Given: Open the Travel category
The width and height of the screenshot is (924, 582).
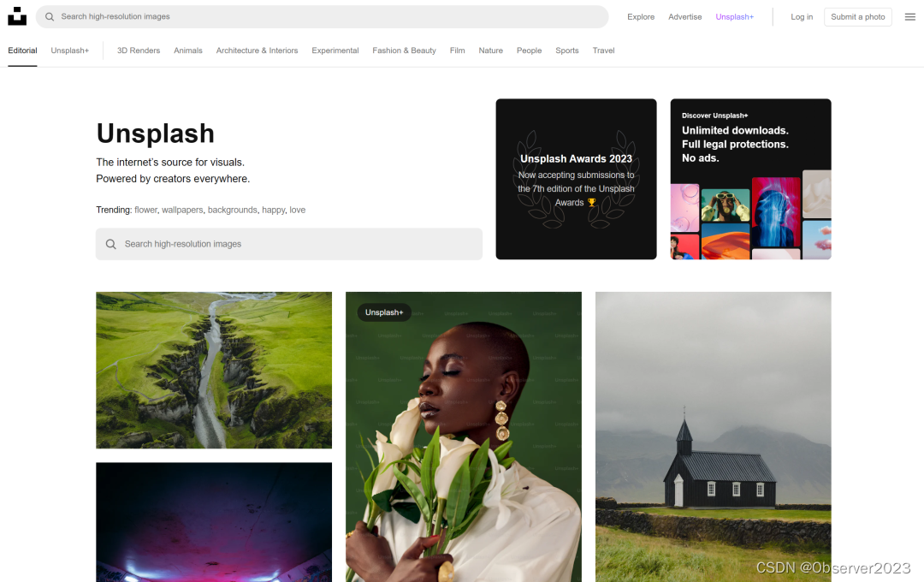Looking at the screenshot, I should pyautogui.click(x=603, y=50).
